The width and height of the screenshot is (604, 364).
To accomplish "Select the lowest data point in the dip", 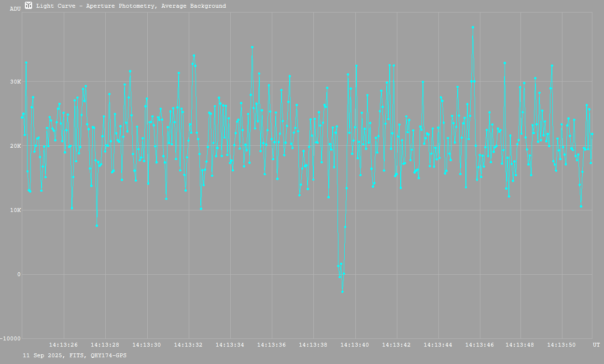I will (x=342, y=292).
